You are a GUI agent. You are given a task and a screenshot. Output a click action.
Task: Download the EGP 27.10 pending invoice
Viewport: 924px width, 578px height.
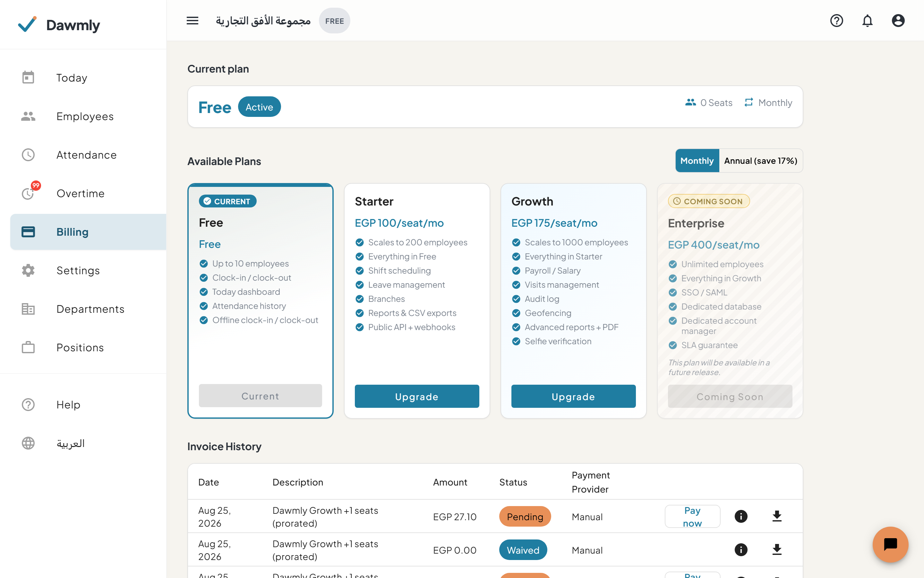pos(777,516)
